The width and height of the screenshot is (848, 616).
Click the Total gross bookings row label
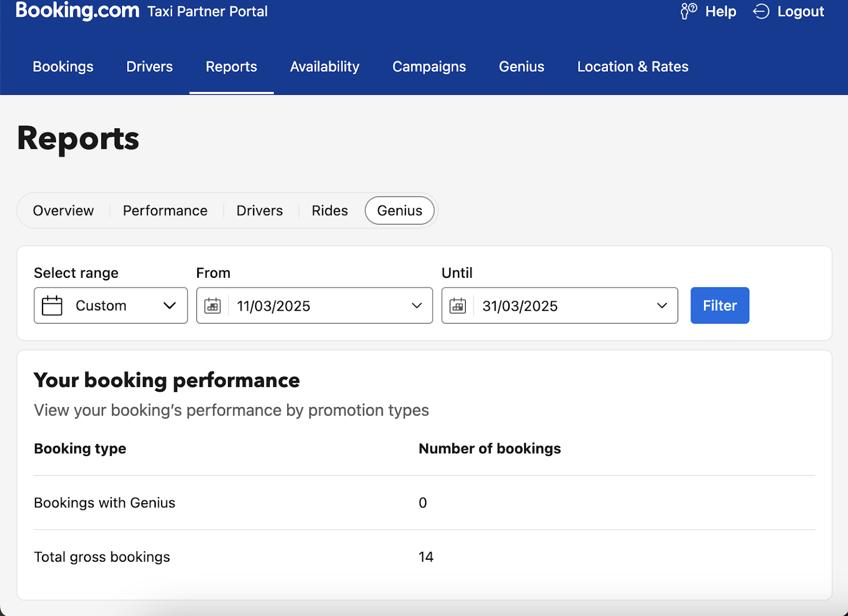(102, 557)
